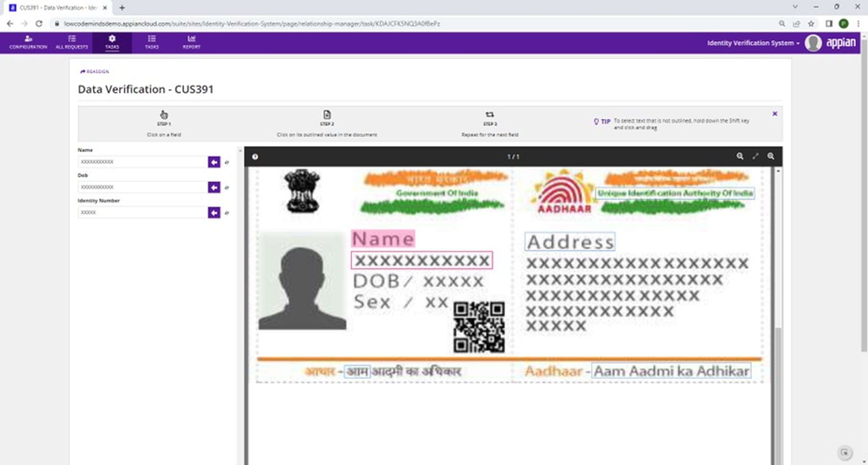Click the small clear icon next to Dob

[227, 188]
